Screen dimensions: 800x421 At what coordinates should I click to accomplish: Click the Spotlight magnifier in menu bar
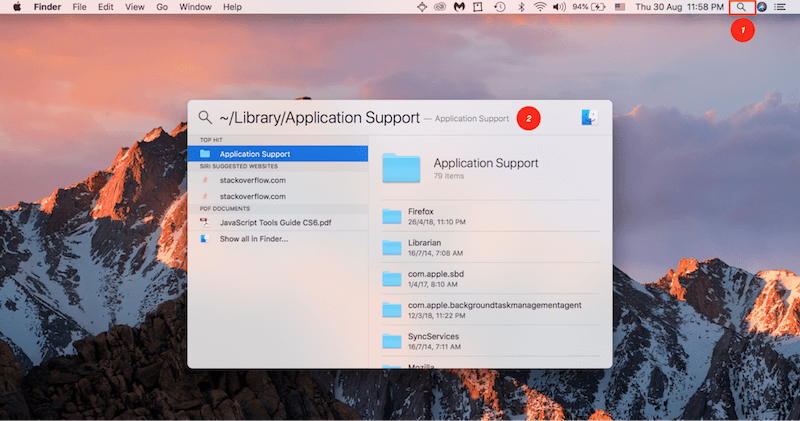coord(741,7)
